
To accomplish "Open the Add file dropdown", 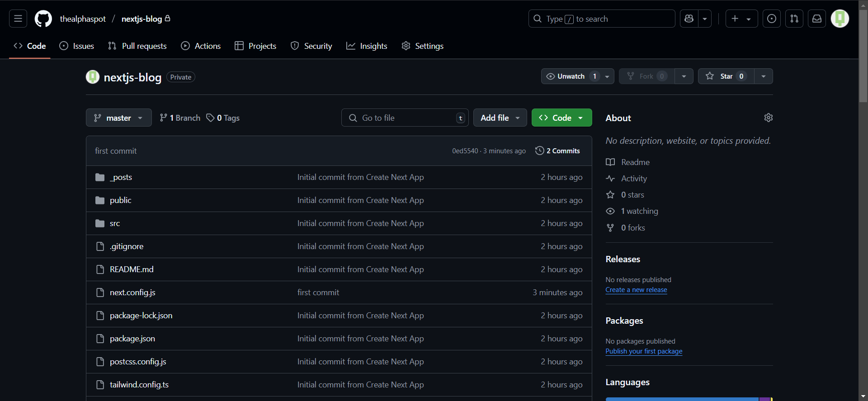I will click(500, 118).
